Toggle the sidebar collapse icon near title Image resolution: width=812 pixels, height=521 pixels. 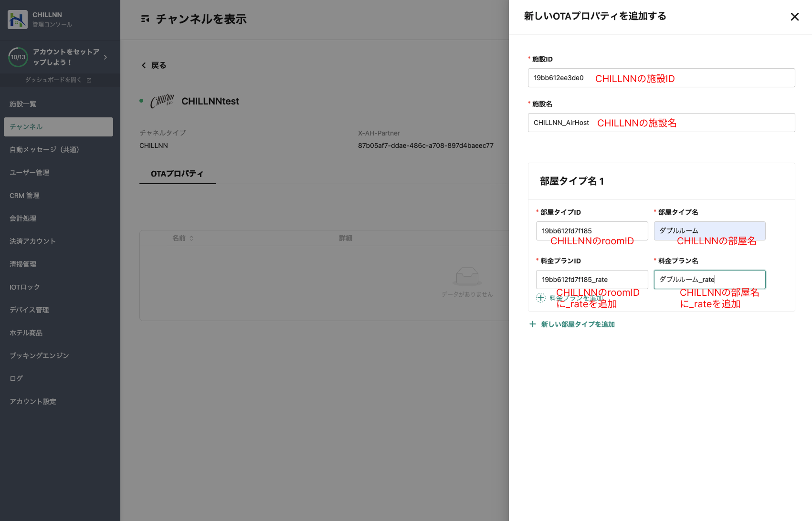(145, 19)
